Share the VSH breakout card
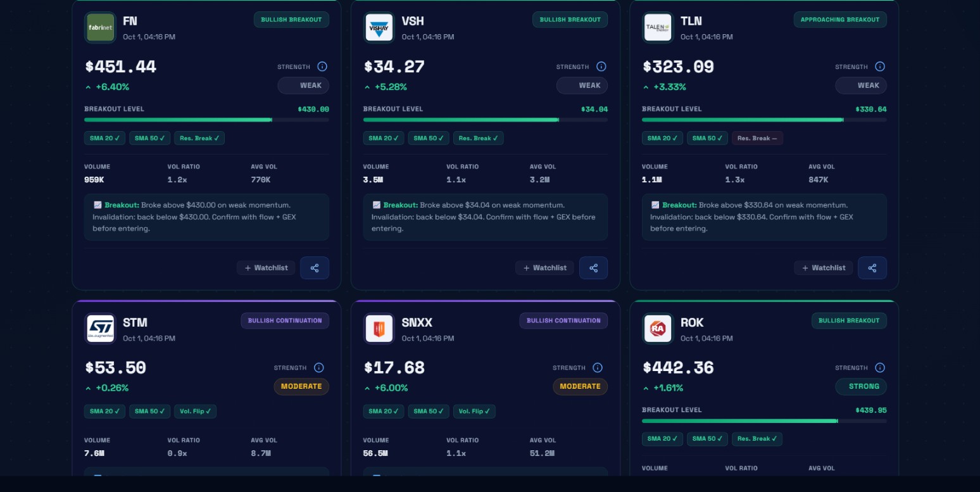 [593, 268]
